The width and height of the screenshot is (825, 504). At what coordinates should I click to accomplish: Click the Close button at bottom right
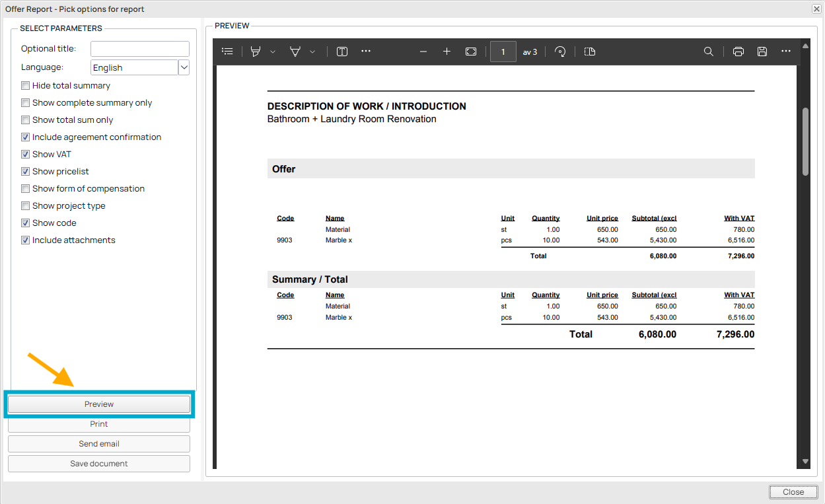793,492
